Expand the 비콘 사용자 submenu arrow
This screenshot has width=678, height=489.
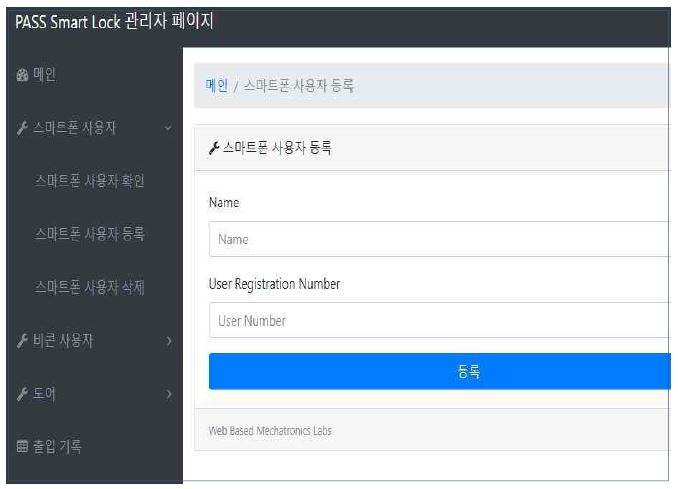pyautogui.click(x=169, y=341)
